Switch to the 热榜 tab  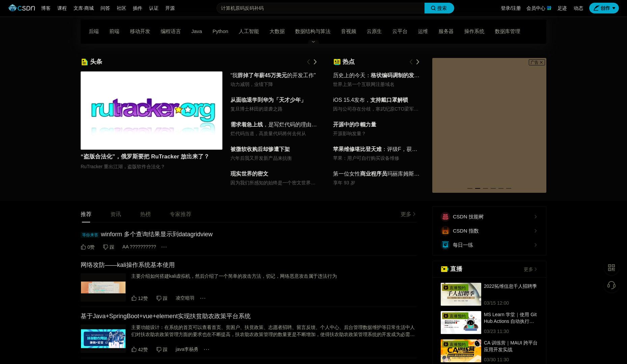click(x=145, y=214)
